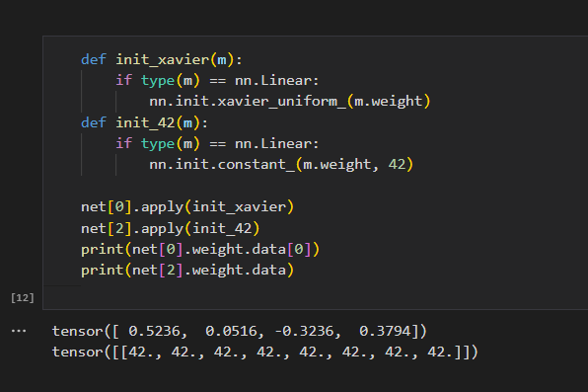Click the output tensor starting with 0.5236
Screen dimensions: 588x392
tap(240, 331)
